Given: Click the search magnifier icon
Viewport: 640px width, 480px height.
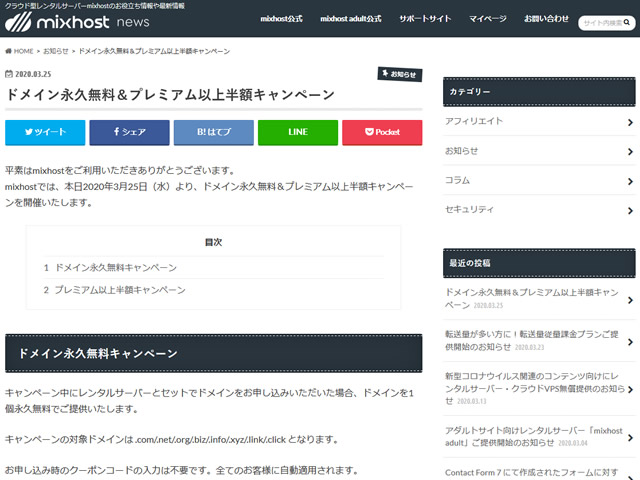Looking at the screenshot, I should (x=627, y=22).
